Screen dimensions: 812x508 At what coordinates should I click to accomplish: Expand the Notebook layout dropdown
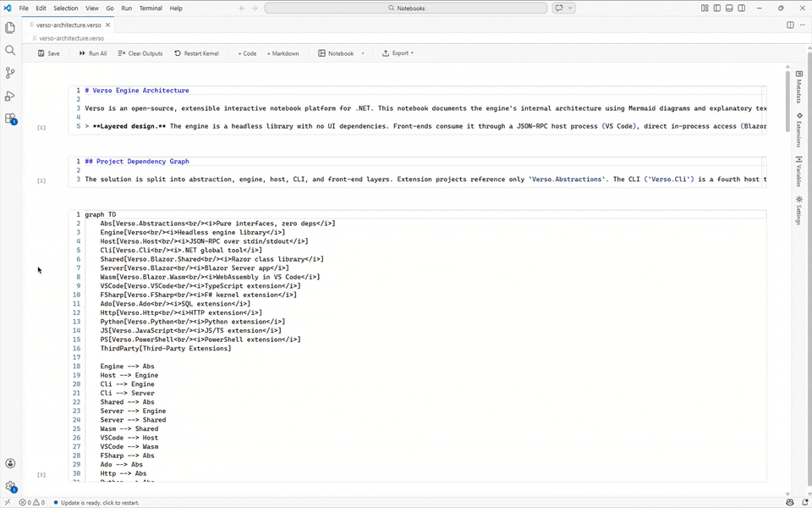tap(363, 53)
